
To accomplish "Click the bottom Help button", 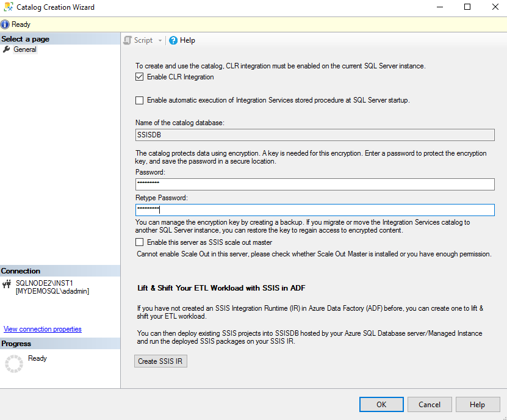I will (477, 404).
